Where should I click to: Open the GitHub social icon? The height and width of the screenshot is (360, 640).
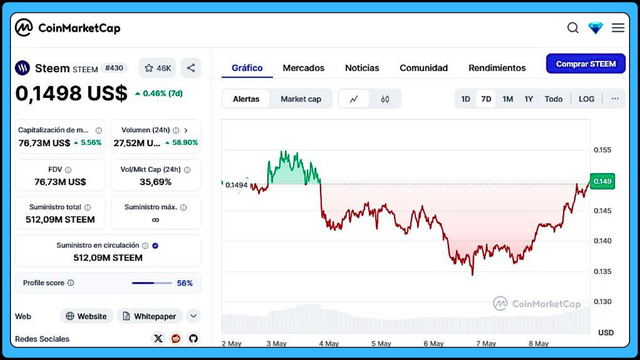click(x=193, y=338)
